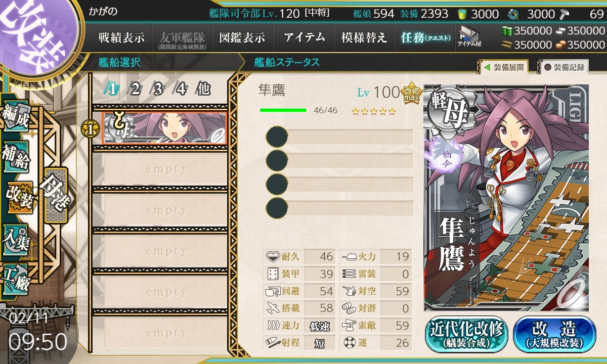Click the 改造 remodel button
The width and height of the screenshot is (607, 364).
[554, 334]
